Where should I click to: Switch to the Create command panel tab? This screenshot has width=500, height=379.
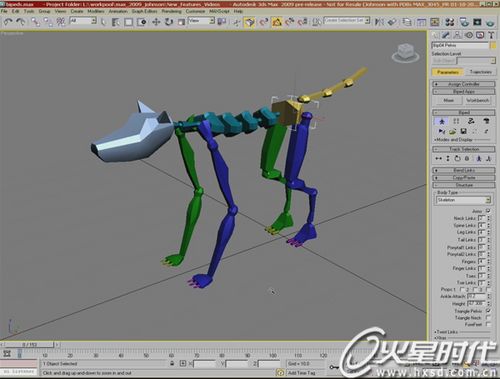[x=435, y=35]
